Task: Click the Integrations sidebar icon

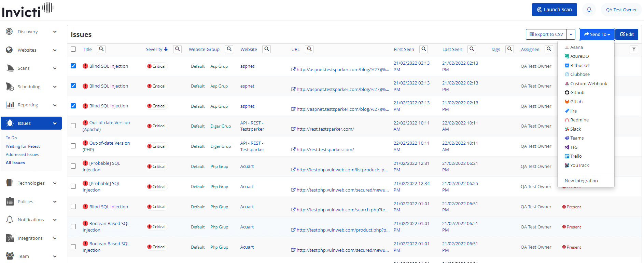Action: [x=10, y=238]
